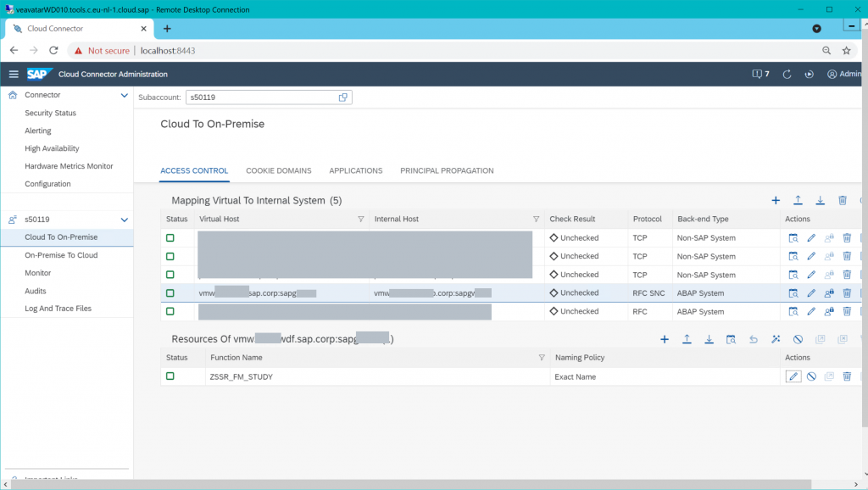Export resources with download icon
The height and width of the screenshot is (490, 868).
click(709, 339)
